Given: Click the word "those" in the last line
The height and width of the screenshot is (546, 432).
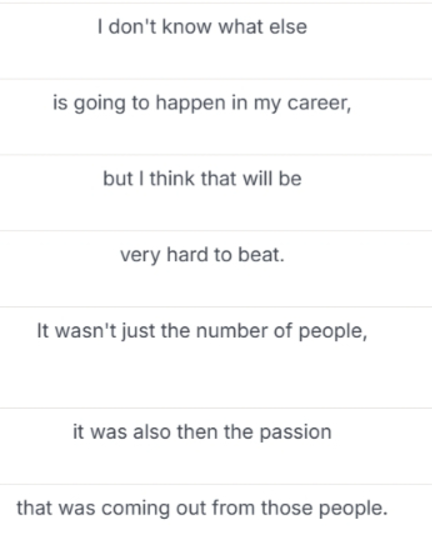Looking at the screenshot, I should [287, 508].
